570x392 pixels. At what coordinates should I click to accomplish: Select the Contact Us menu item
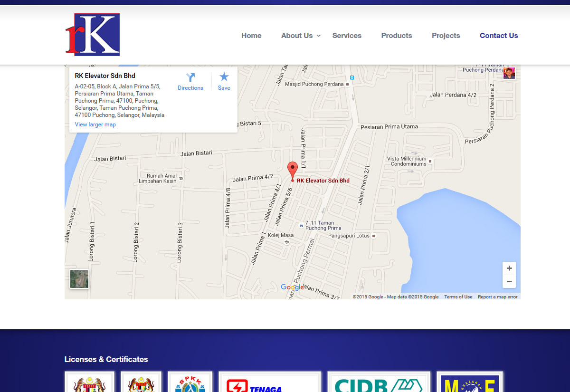pos(499,36)
